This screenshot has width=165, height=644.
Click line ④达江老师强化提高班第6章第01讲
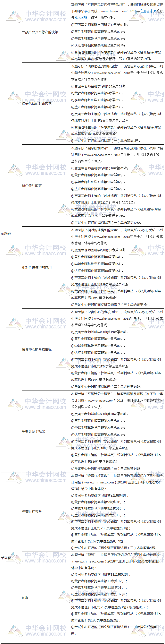coord(97,107)
